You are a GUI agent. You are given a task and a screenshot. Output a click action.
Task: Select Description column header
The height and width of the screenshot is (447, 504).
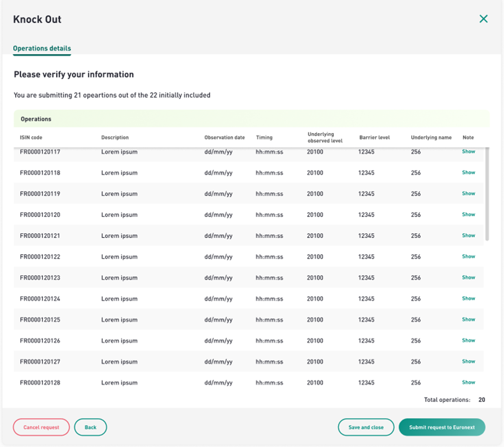click(115, 137)
